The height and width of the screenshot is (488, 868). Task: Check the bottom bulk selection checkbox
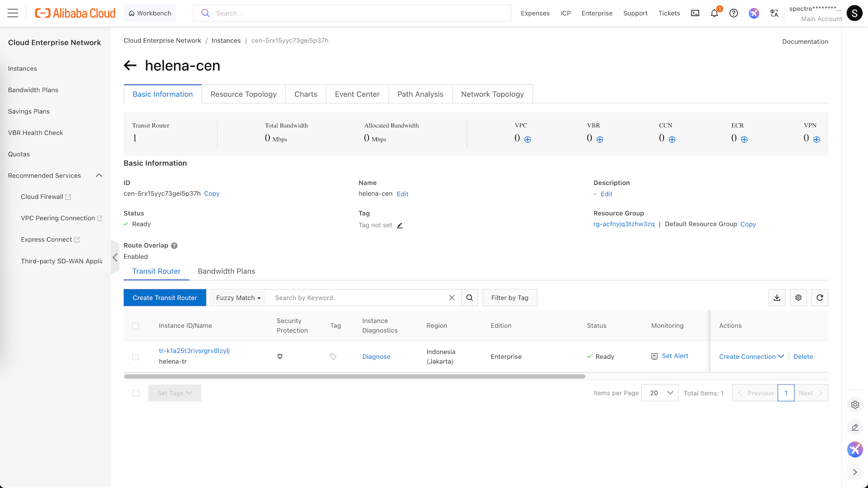coord(136,393)
